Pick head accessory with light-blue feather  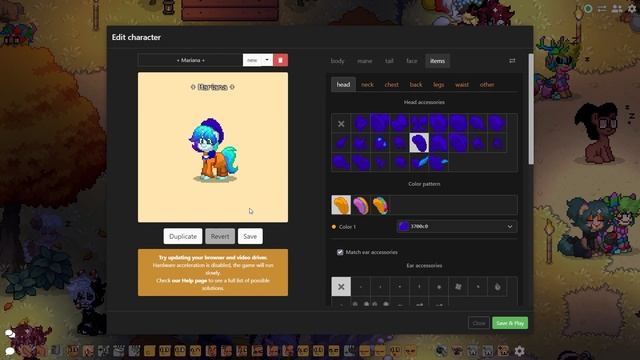pos(419,162)
